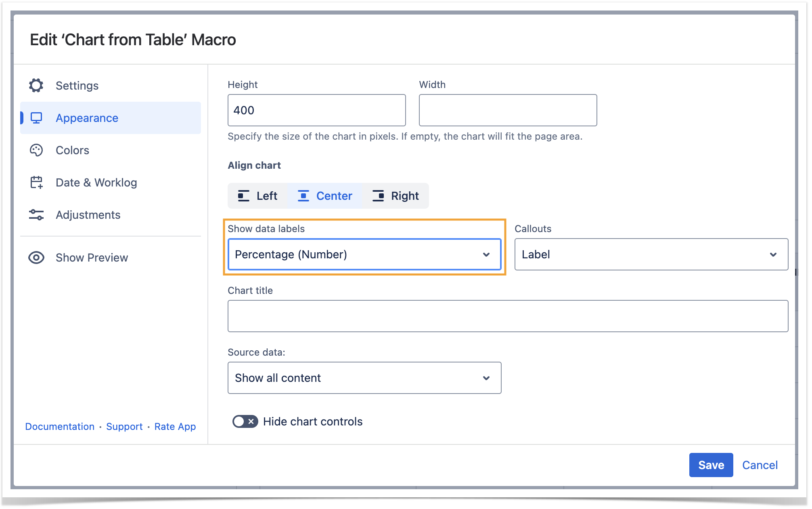Click into the Width field

(507, 110)
